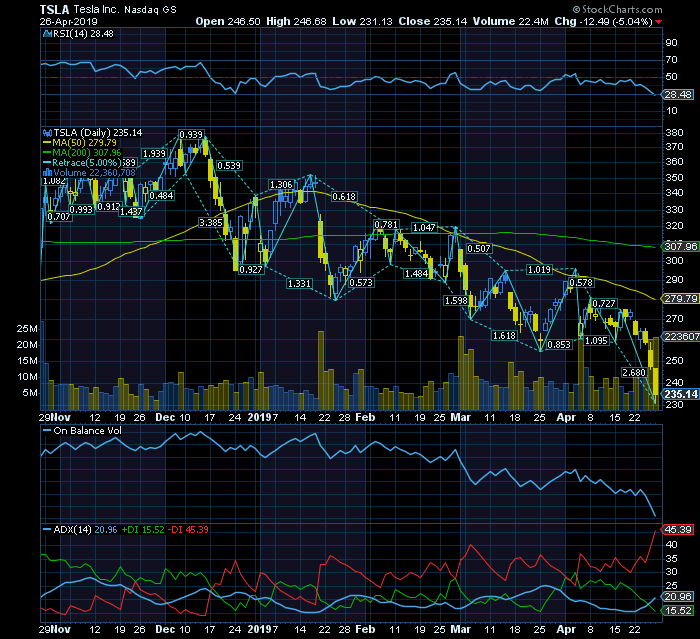Click the 0.707 retracement label
The image size is (700, 639).
59,217
